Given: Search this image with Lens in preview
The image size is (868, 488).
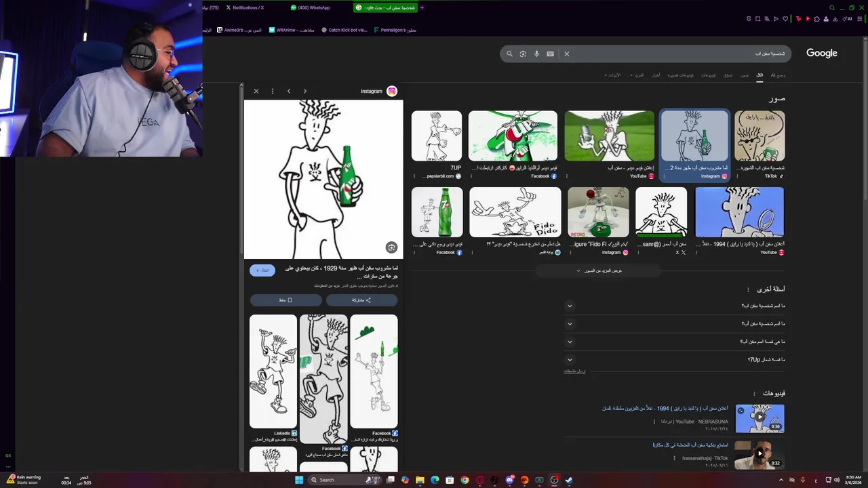Looking at the screenshot, I should (391, 247).
